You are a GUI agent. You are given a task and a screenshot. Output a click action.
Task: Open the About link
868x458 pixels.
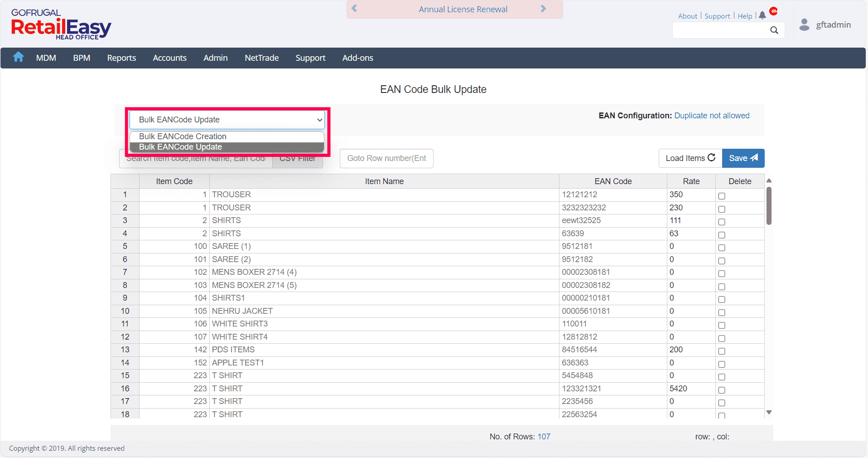click(688, 16)
